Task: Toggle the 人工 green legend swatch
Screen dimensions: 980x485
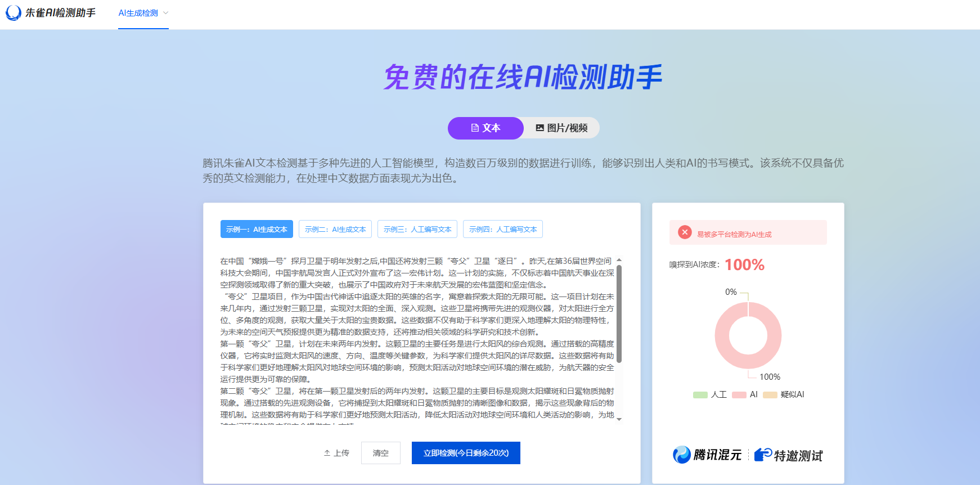Action: point(700,395)
